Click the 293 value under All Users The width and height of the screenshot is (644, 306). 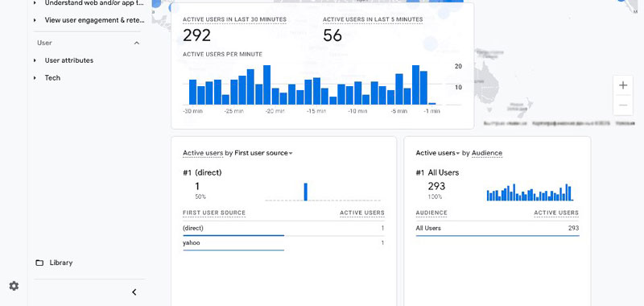[436, 186]
